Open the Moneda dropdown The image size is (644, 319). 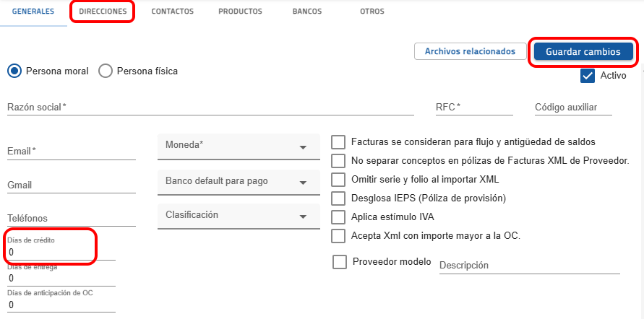tap(238, 147)
